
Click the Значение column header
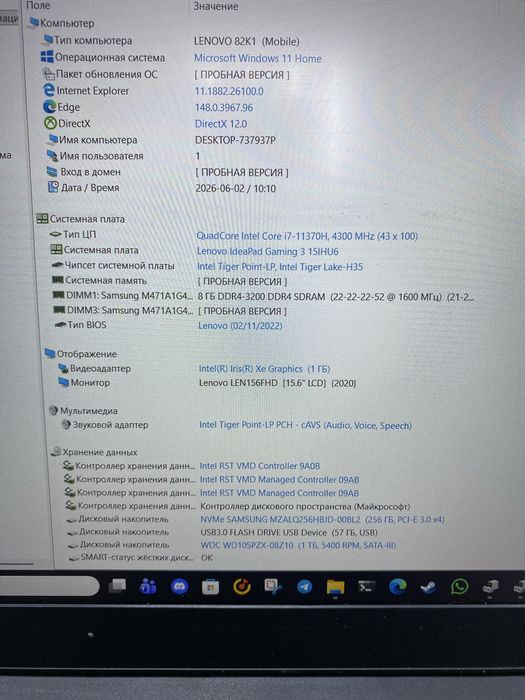[216, 6]
